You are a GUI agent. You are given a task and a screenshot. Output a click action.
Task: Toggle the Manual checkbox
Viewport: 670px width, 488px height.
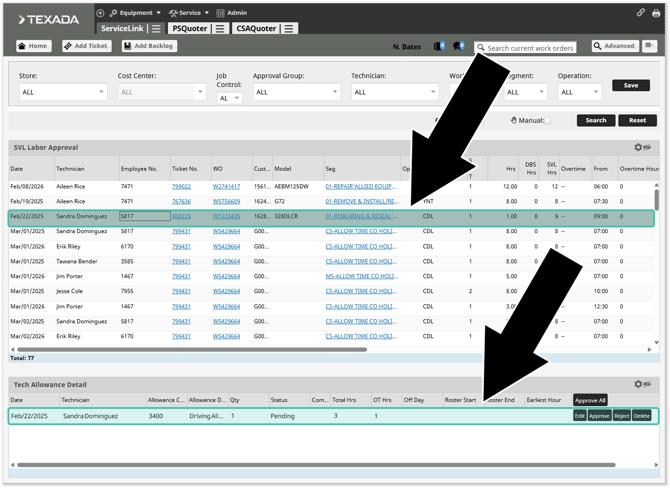(547, 120)
